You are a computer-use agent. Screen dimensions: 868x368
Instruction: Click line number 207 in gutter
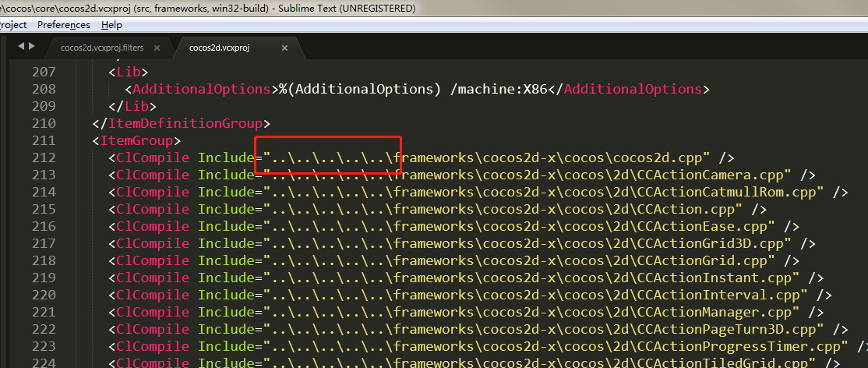[43, 72]
